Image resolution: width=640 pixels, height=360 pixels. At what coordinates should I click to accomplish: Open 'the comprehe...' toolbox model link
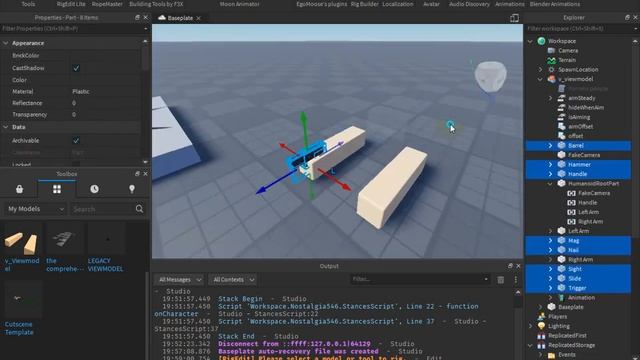[64, 264]
